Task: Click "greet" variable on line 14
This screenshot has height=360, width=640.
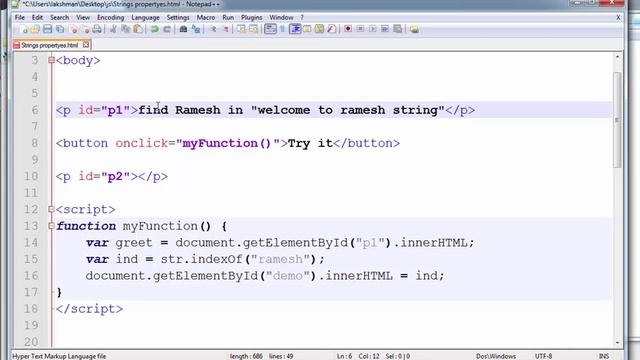Action: (x=133, y=243)
